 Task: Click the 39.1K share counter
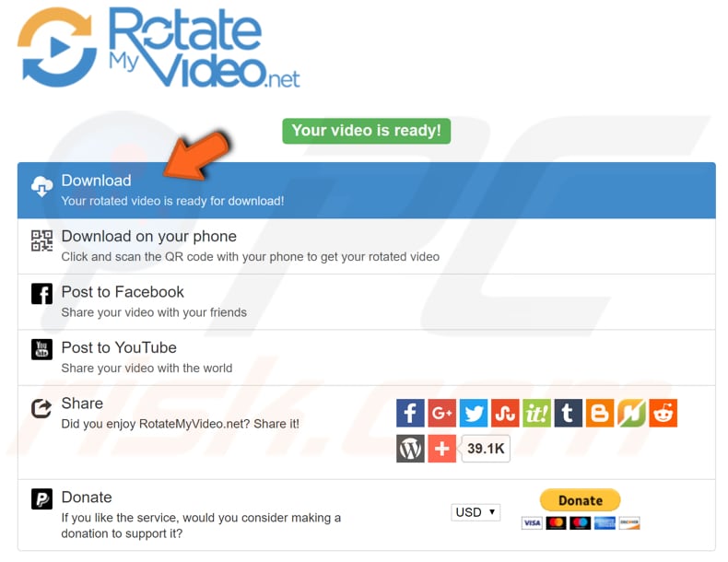(486, 449)
